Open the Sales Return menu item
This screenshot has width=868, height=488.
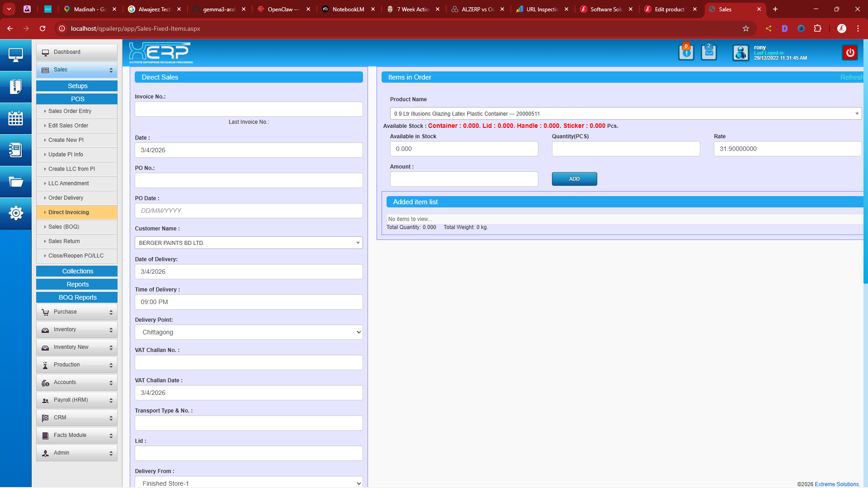pyautogui.click(x=64, y=241)
